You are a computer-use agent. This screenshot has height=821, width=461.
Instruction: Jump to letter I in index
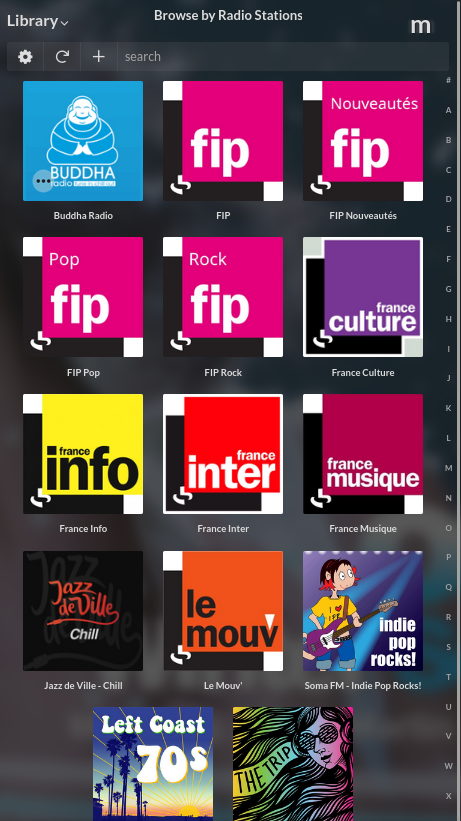[x=448, y=348]
